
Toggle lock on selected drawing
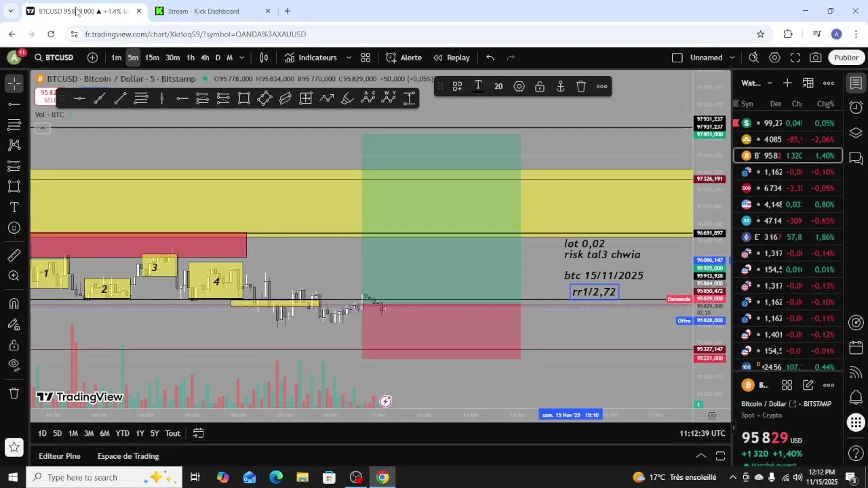point(540,86)
